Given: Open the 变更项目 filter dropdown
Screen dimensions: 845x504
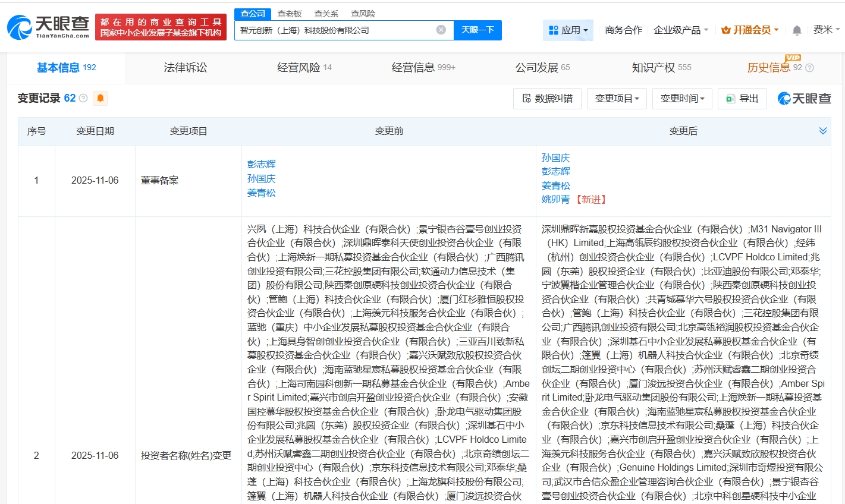Looking at the screenshot, I should pos(617,99).
